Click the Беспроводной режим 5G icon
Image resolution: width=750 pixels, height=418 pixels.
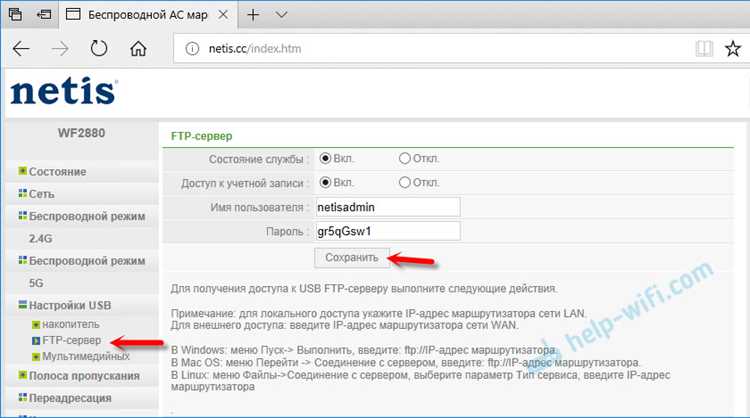[x=22, y=260]
